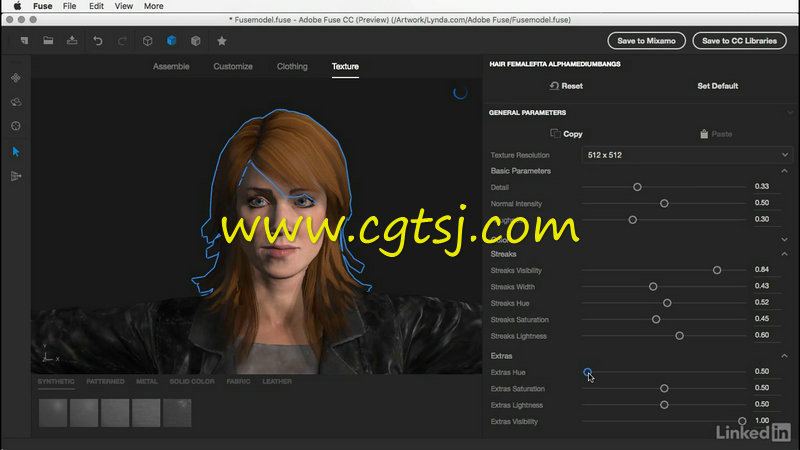Click the Redo arrow icon
Screen dimensions: 800x450
click(x=122, y=41)
